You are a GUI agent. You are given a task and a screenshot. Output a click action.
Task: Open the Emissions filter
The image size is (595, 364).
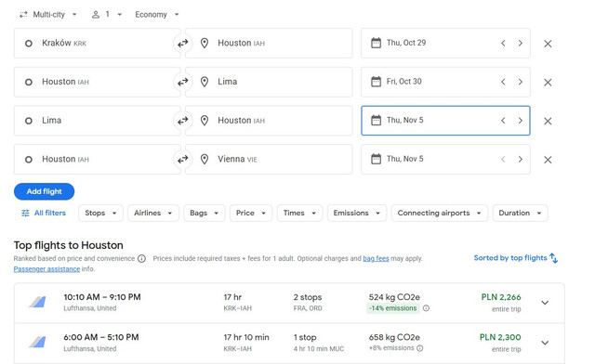click(357, 213)
